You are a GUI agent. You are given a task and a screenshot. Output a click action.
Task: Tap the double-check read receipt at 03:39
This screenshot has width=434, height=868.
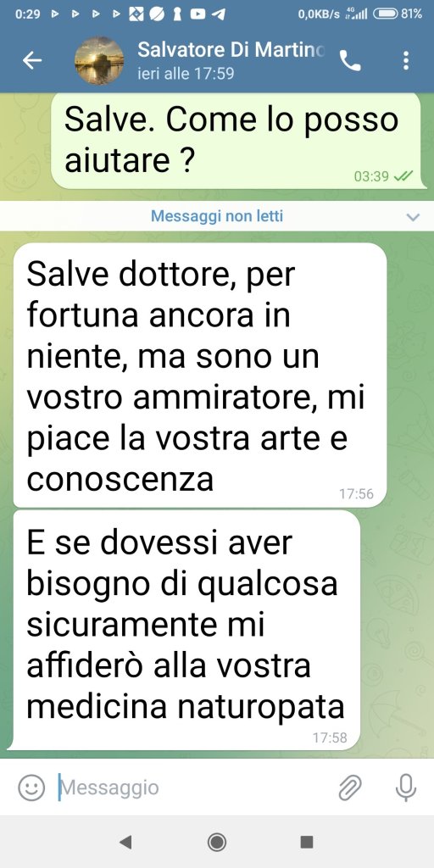403,176
